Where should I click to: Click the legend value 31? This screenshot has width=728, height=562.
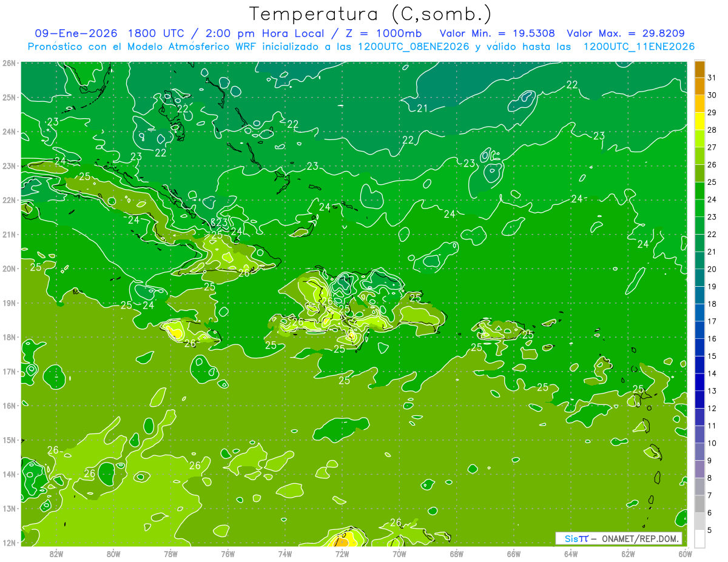(712, 78)
